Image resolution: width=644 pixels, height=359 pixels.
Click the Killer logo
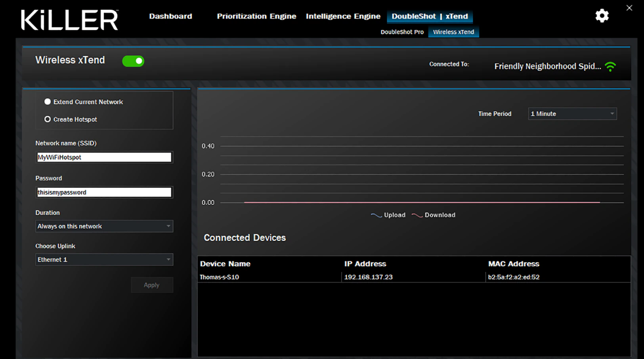click(x=69, y=19)
